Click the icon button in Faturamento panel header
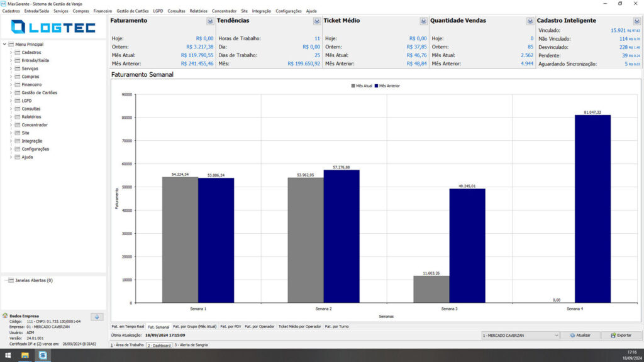Viewport: 644px width, 362px height. [210, 21]
